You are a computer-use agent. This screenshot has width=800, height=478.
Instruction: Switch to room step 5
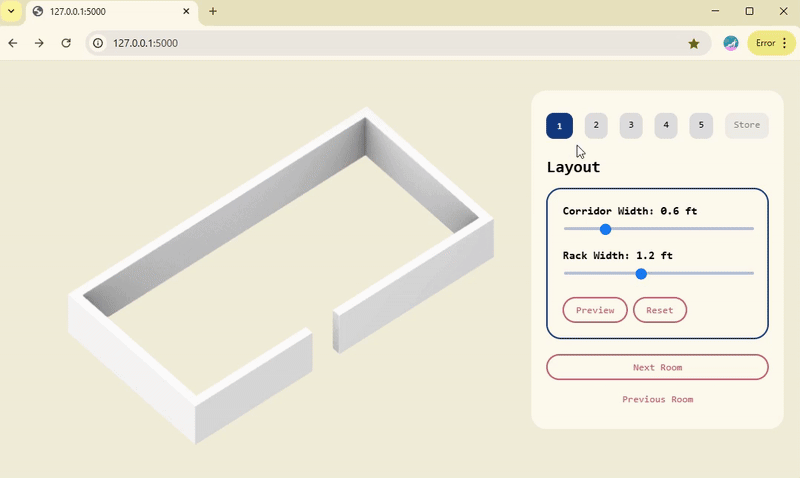pyautogui.click(x=701, y=125)
